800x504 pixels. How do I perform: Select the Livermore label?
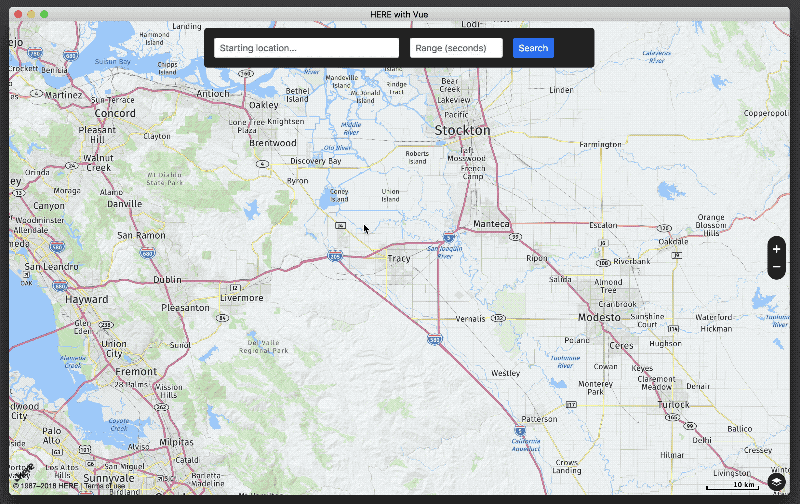click(x=242, y=298)
